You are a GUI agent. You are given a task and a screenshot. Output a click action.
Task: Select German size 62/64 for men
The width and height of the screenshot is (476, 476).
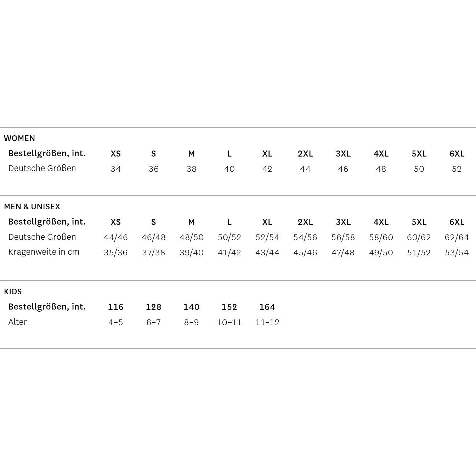[x=457, y=237]
